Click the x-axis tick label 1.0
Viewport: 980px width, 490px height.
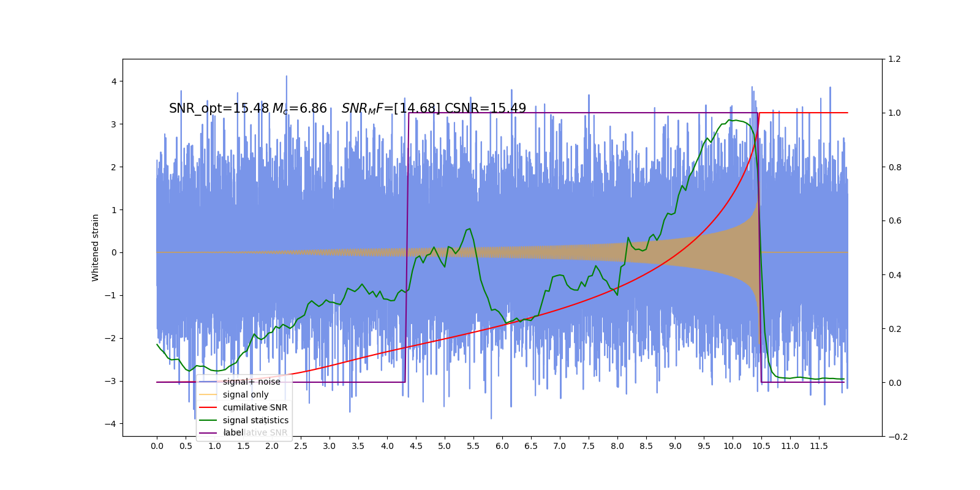[x=214, y=446]
